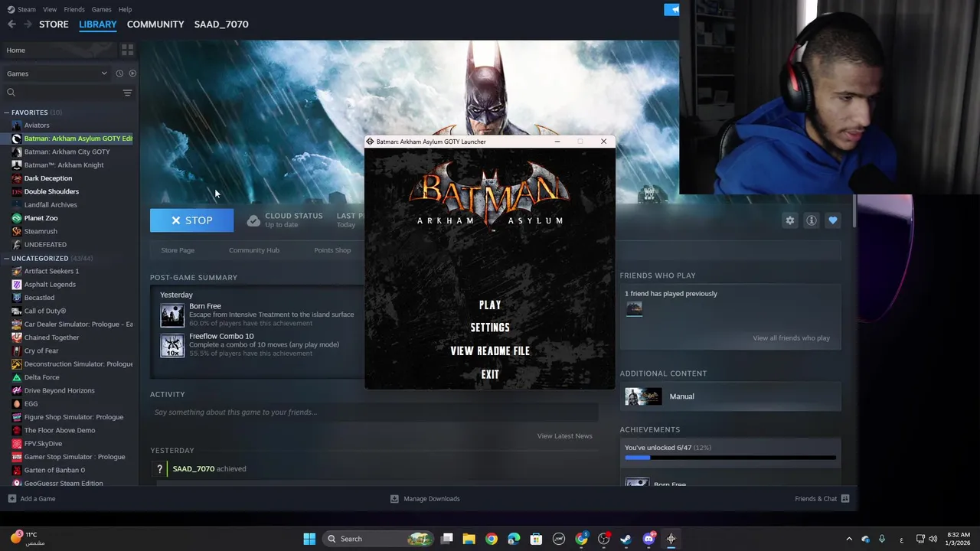Open the friend avatar under Friends Who Play

(634, 308)
